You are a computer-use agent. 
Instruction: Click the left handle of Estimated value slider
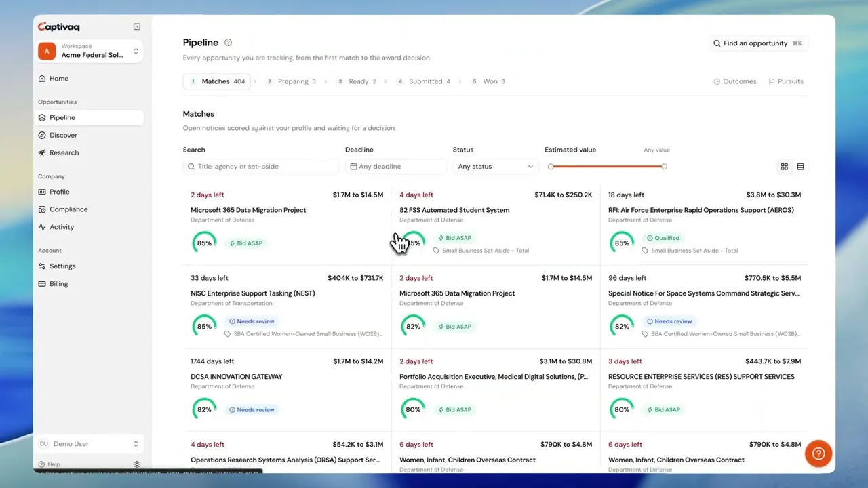551,167
